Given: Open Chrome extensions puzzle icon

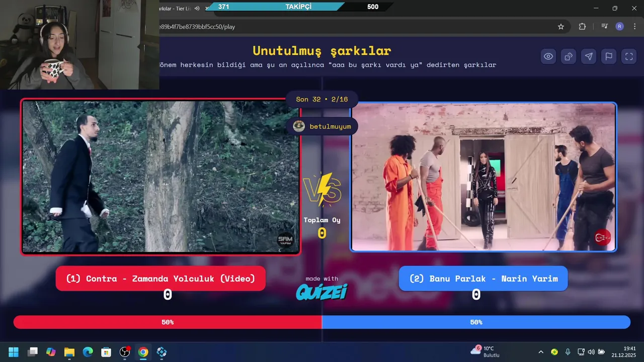Looking at the screenshot, I should tap(582, 27).
